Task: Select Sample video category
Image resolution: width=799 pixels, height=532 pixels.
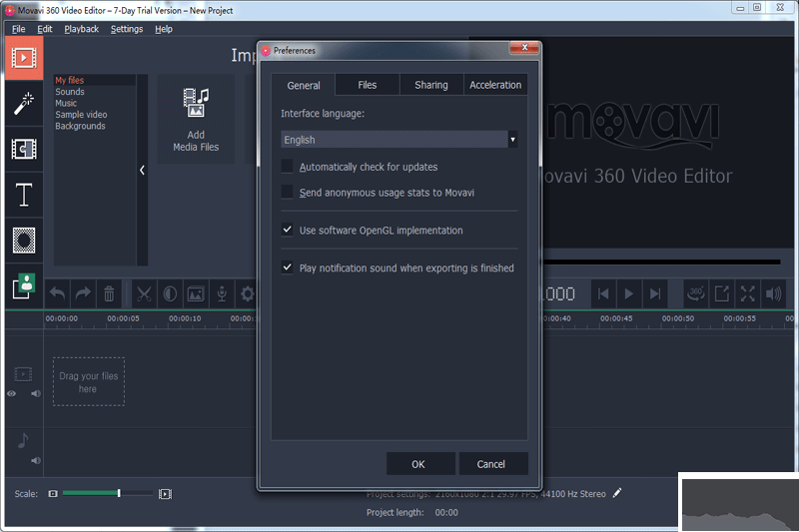Action: point(81,115)
